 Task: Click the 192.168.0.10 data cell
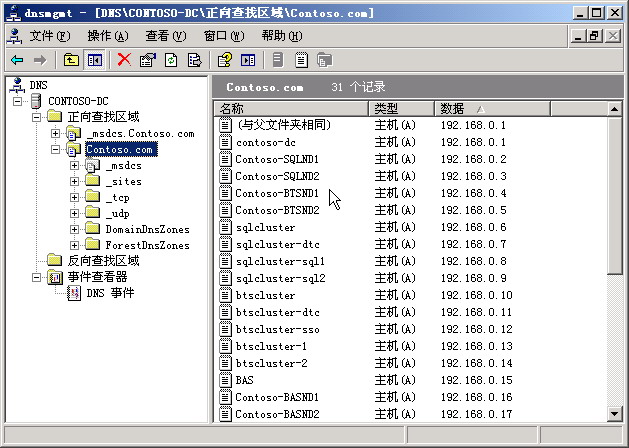click(477, 296)
